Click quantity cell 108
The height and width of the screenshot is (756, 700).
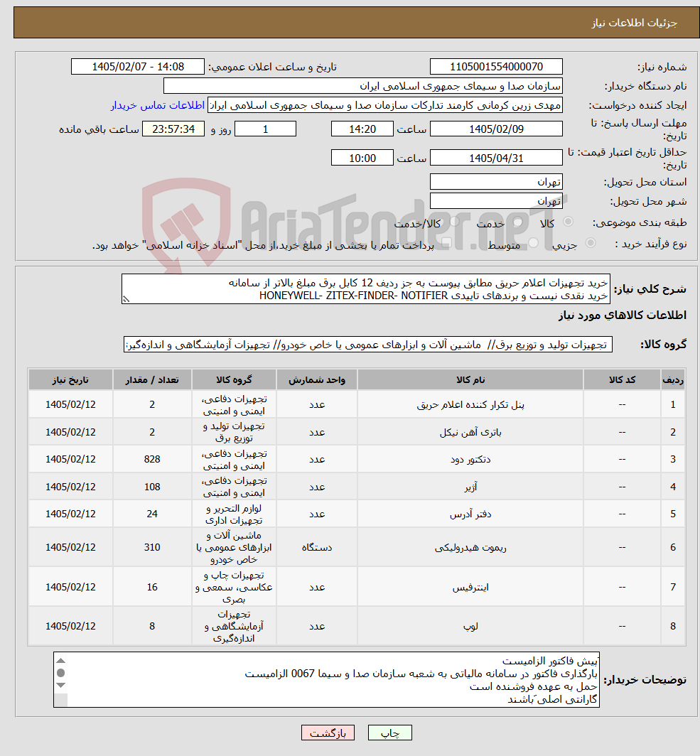(x=152, y=487)
